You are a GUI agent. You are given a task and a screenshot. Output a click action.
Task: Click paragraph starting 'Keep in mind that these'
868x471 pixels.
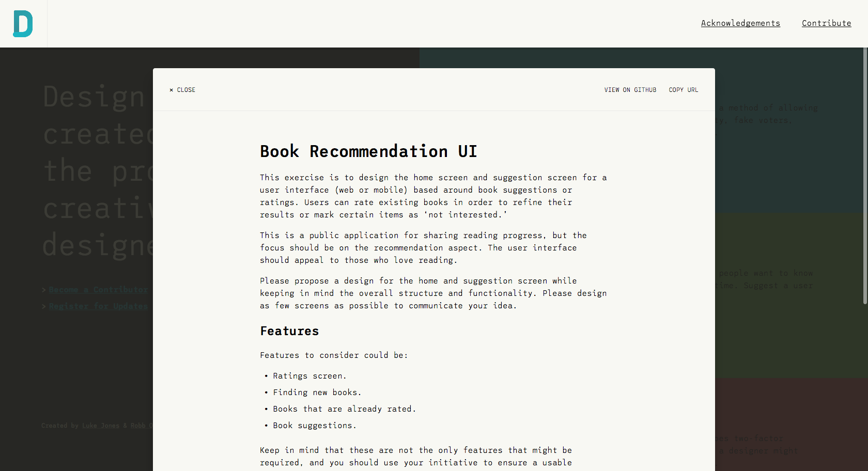pyautogui.click(x=416, y=457)
